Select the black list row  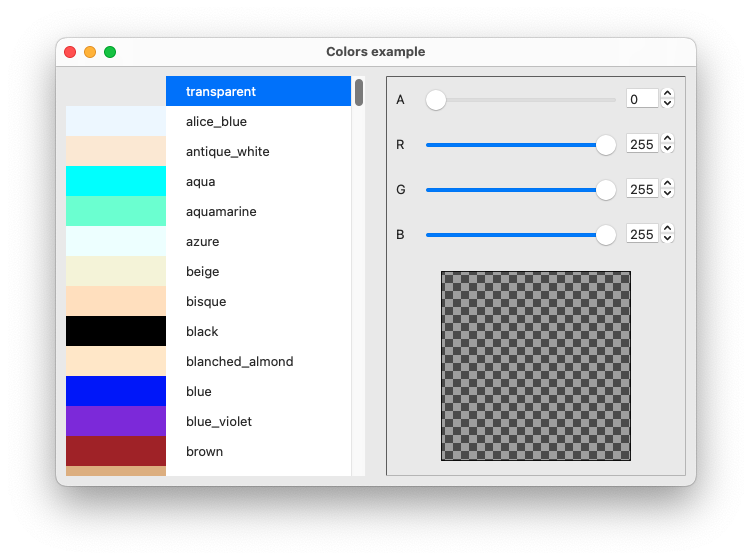[x=258, y=331]
